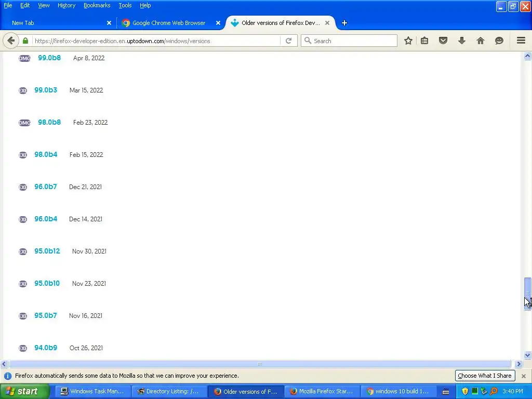
Task: Click the EXE badge beside 99.0b3
Action: [x=23, y=90]
